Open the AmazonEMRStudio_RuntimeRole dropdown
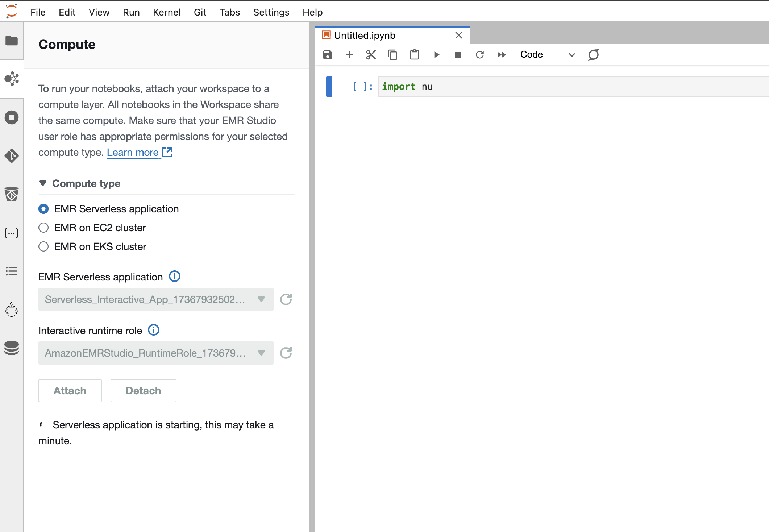769x532 pixels. coord(156,353)
